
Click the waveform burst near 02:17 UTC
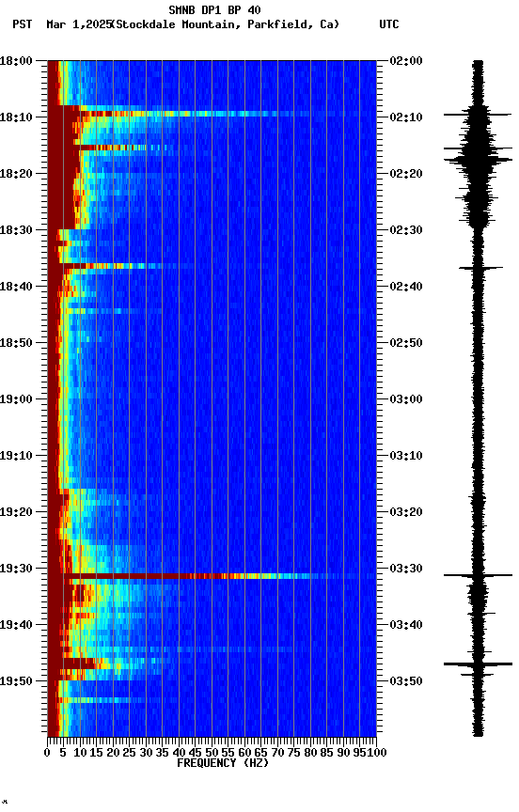click(x=478, y=160)
